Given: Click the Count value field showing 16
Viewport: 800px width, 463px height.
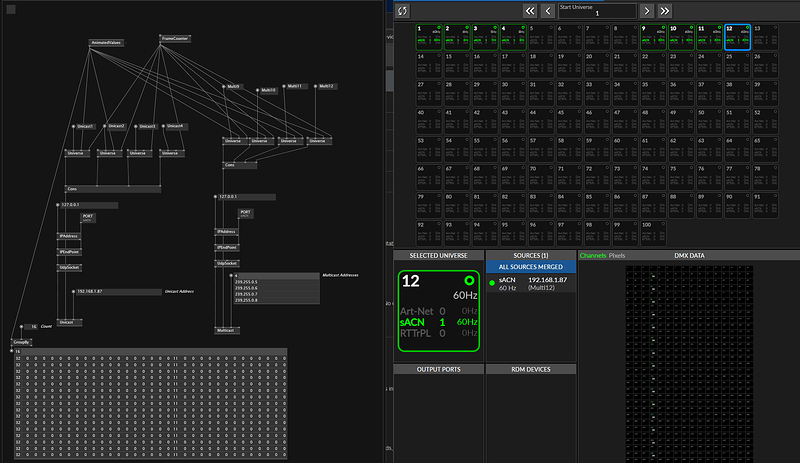Looking at the screenshot, I should [x=31, y=327].
